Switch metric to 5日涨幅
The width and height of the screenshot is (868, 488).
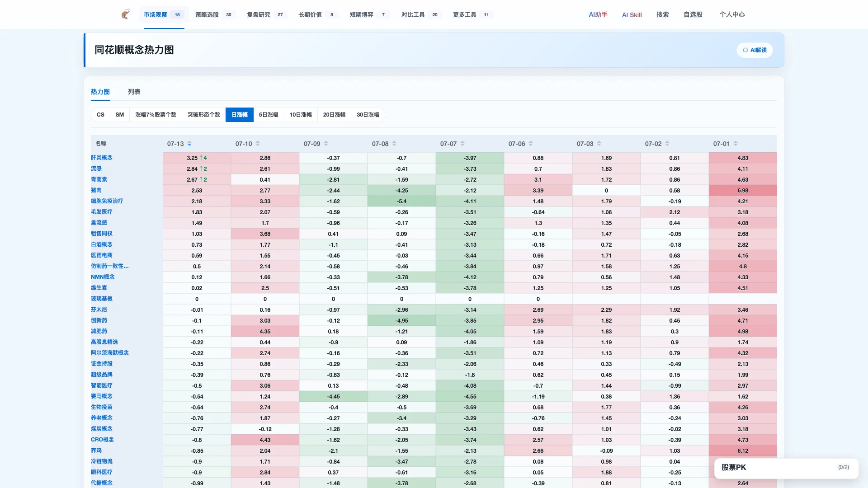click(x=269, y=115)
